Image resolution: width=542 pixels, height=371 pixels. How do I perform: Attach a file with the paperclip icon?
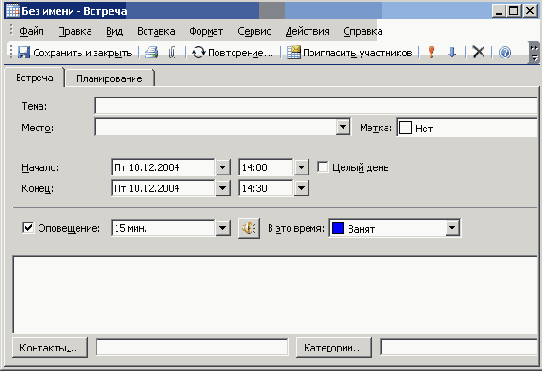pos(172,52)
